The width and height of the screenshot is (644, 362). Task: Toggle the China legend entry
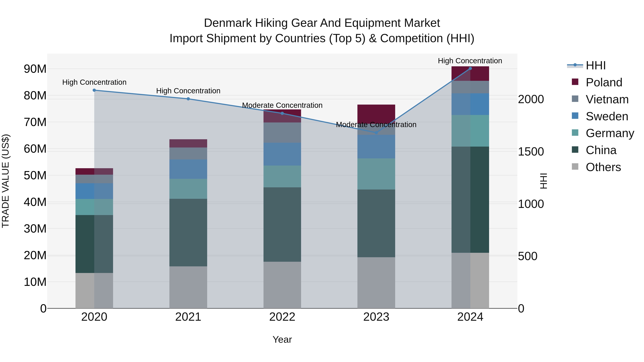click(594, 150)
